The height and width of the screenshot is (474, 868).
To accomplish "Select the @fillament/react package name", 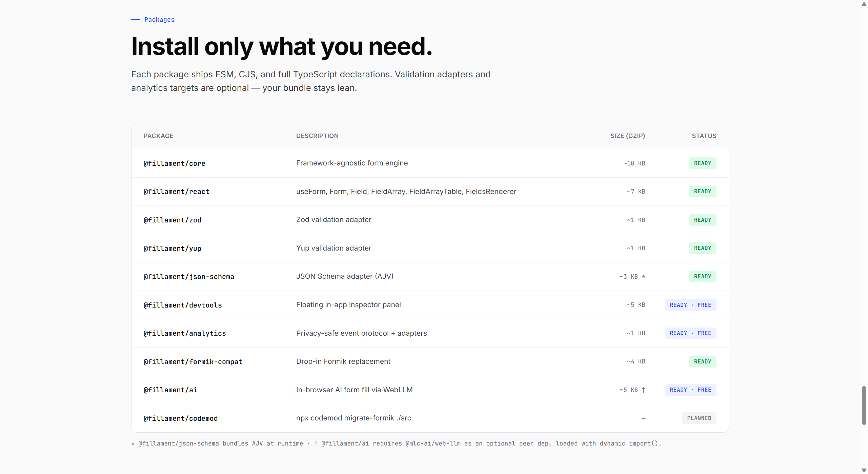I will click(177, 192).
